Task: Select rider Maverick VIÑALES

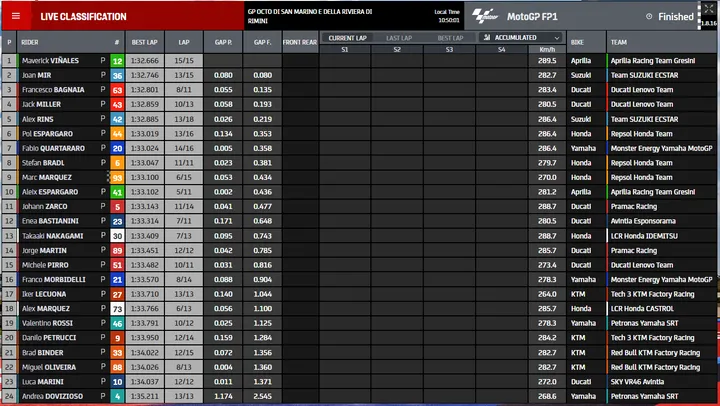Action: point(50,61)
